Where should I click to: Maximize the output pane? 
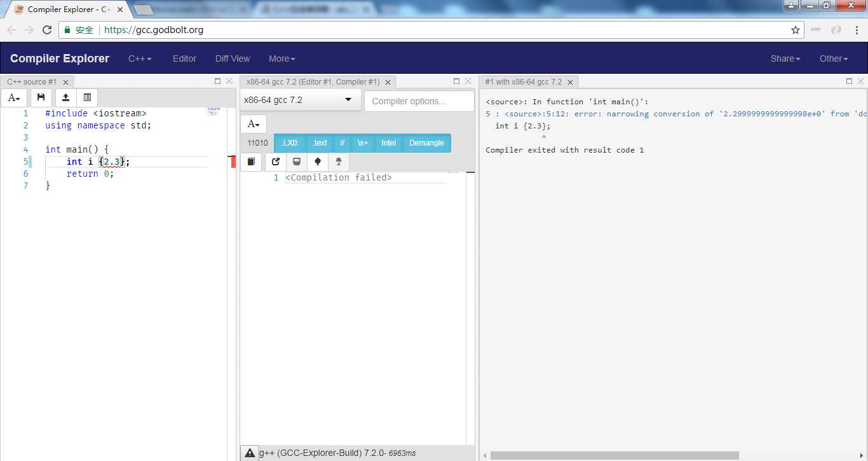pyautogui.click(x=849, y=81)
